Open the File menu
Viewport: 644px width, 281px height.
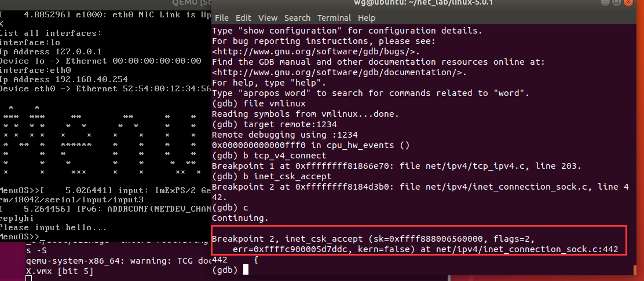point(221,18)
